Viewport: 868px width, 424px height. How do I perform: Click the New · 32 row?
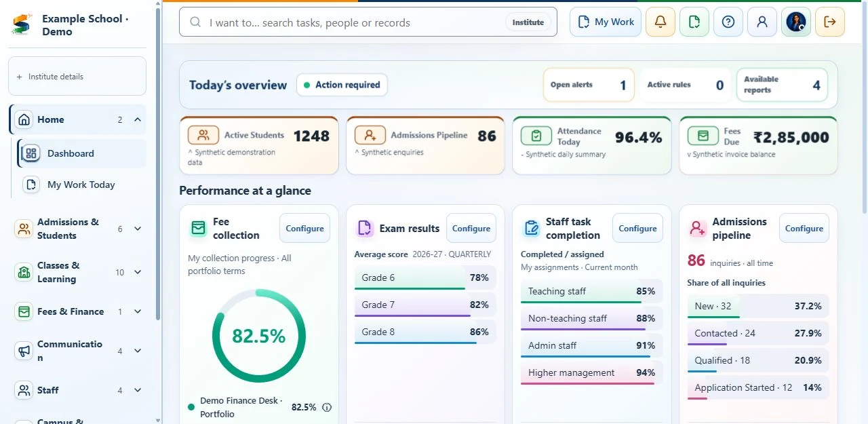point(758,306)
